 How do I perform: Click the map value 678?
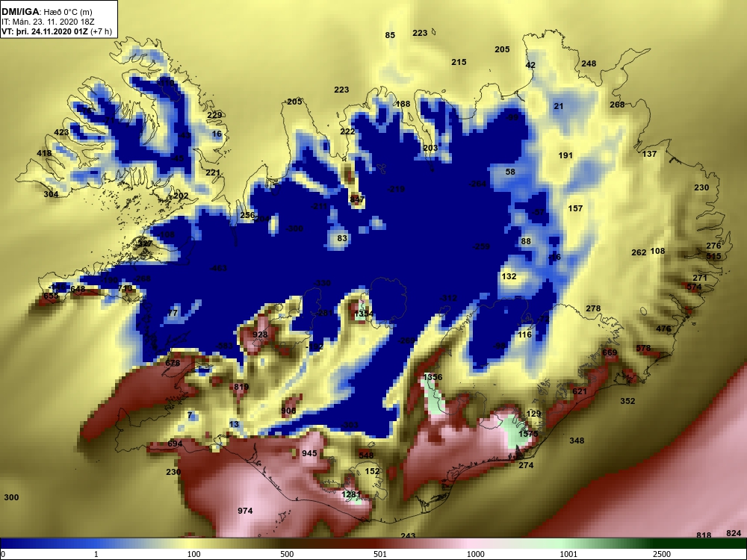pyautogui.click(x=173, y=363)
